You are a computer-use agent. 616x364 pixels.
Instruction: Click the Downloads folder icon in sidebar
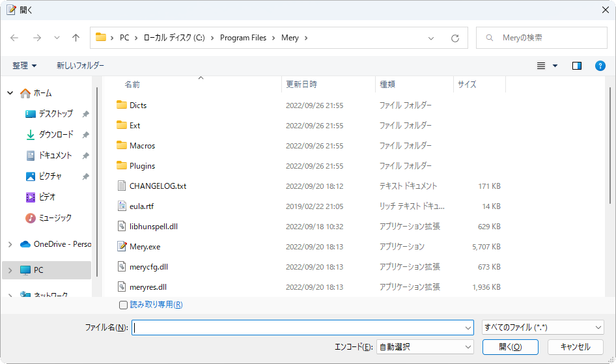tap(31, 135)
